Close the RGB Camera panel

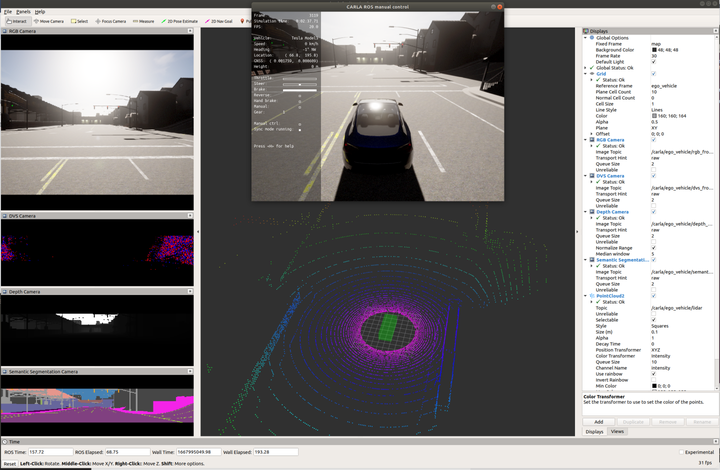coord(191,32)
